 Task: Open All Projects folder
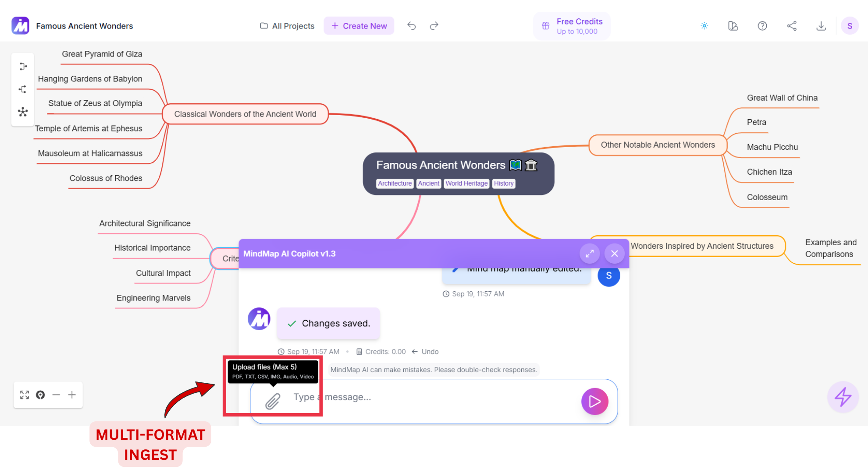point(287,26)
